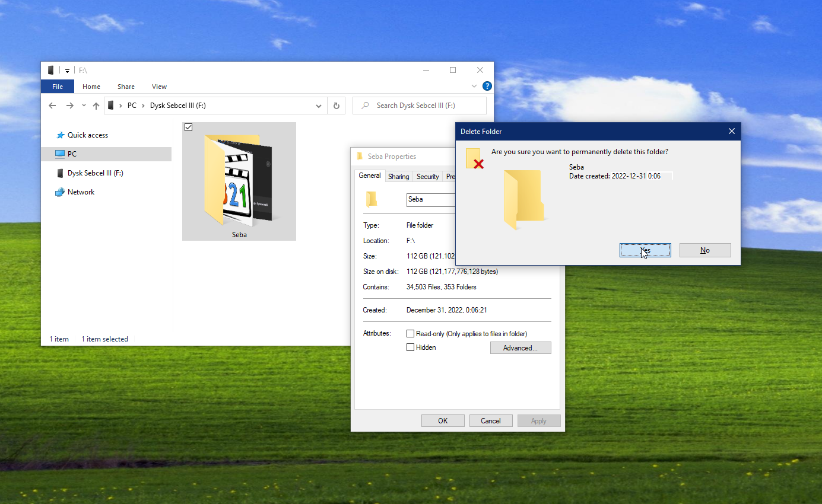822x504 pixels.
Task: Click the Back navigation arrow
Action: click(x=52, y=106)
